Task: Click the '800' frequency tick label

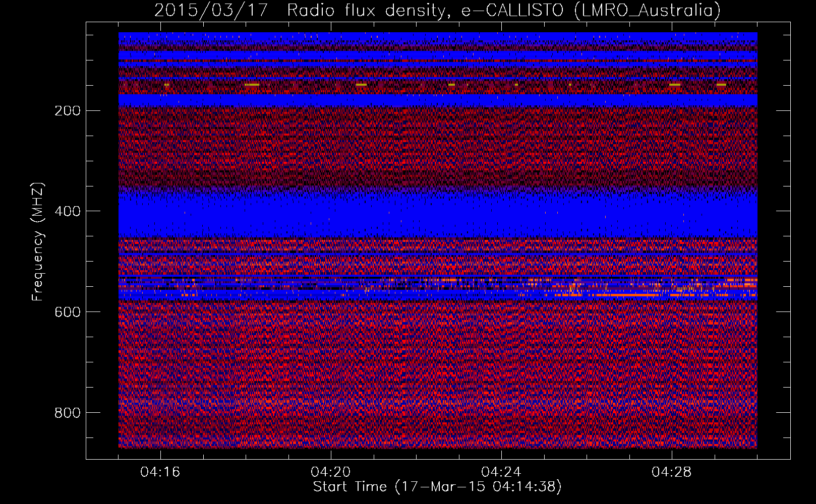Action: coord(68,413)
